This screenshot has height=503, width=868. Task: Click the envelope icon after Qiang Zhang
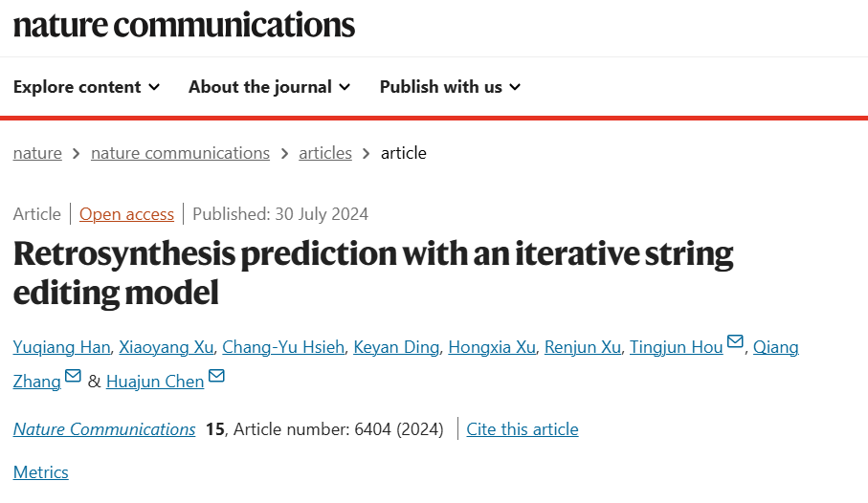tap(73, 376)
